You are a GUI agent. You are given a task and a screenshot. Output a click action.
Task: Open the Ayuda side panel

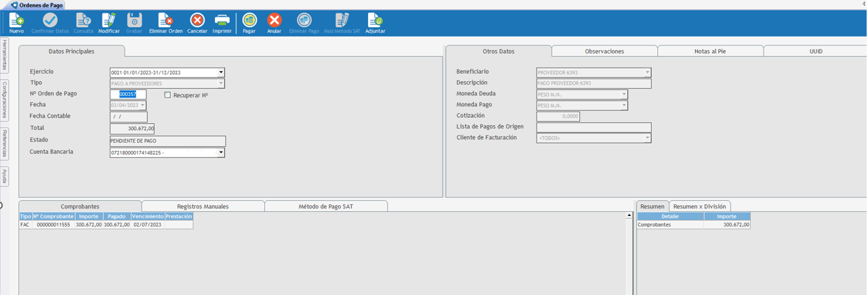[x=4, y=176]
